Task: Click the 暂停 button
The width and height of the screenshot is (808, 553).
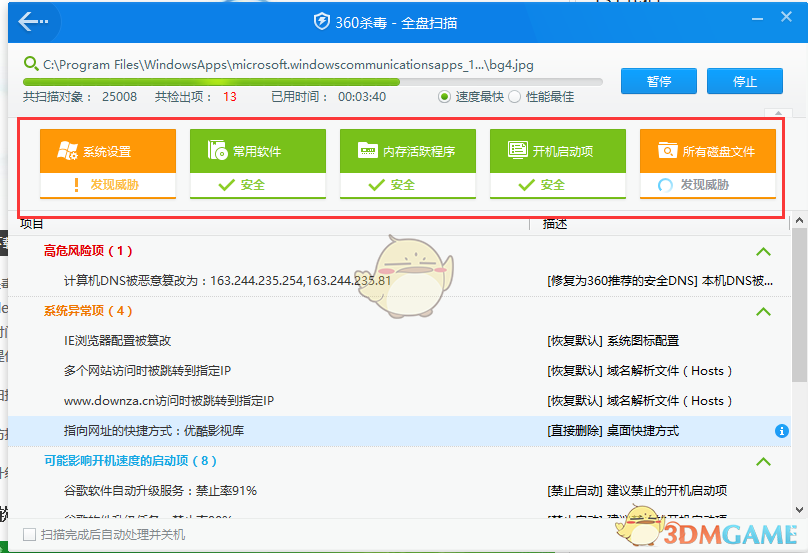Action: pyautogui.click(x=659, y=81)
